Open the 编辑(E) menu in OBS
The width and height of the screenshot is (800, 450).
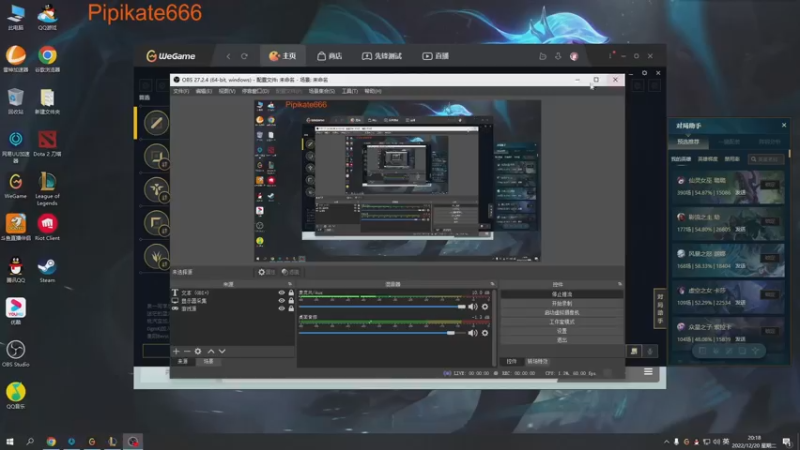[204, 91]
